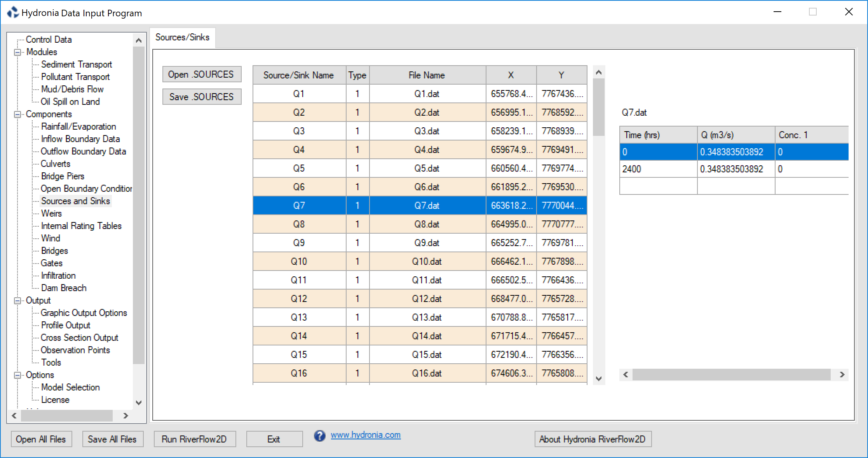Select License in the tree

[55, 400]
